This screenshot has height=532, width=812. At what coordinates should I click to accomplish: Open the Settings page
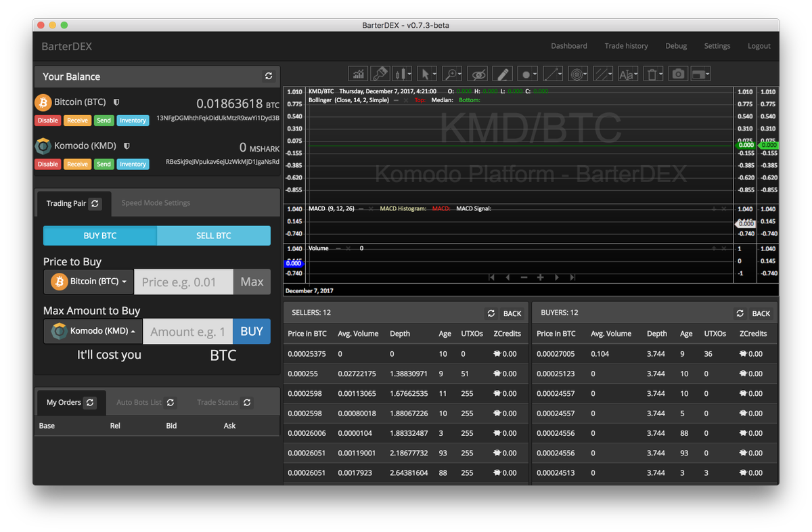point(717,46)
